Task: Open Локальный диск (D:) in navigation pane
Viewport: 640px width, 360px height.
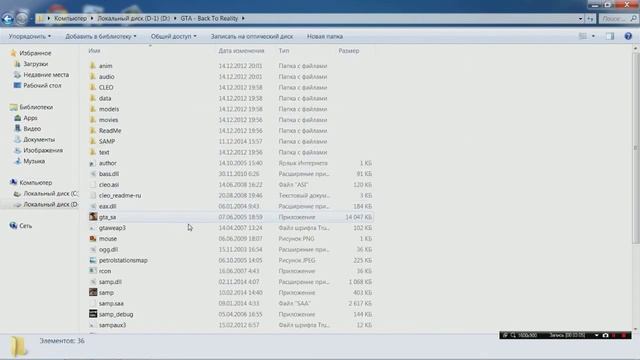Action: click(x=50, y=204)
